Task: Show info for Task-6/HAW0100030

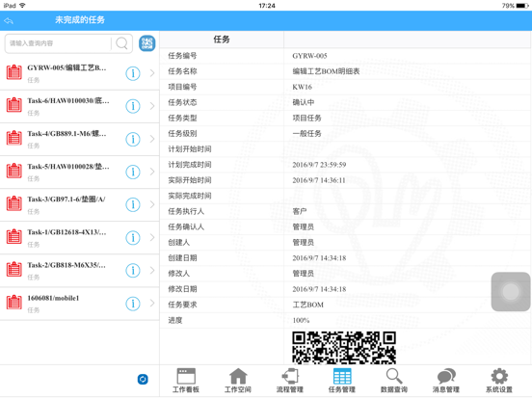Action: tap(133, 106)
